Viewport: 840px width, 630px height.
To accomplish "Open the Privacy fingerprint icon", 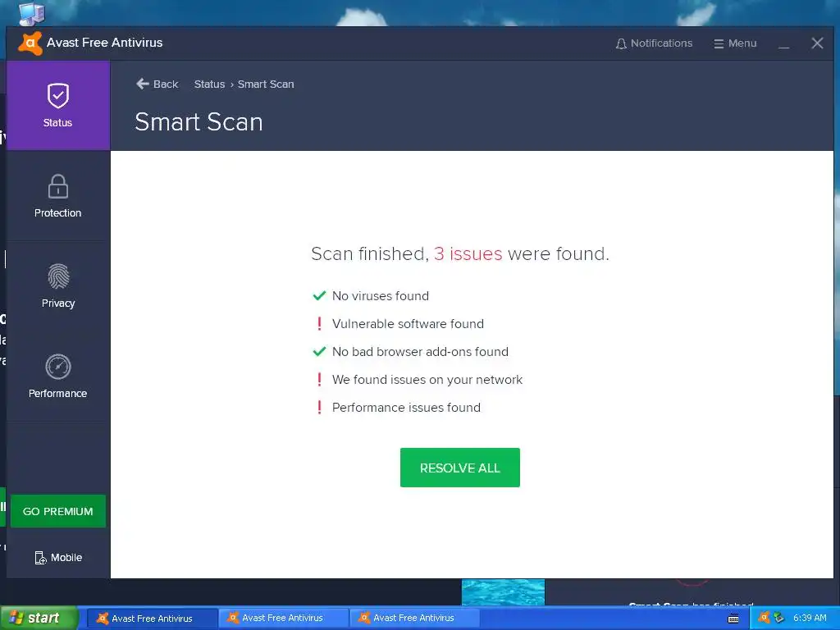I will [58, 276].
